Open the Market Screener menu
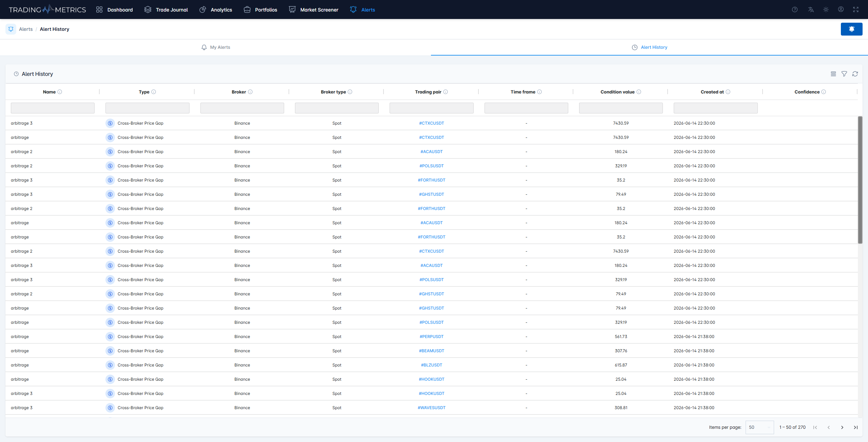 pyautogui.click(x=314, y=9)
